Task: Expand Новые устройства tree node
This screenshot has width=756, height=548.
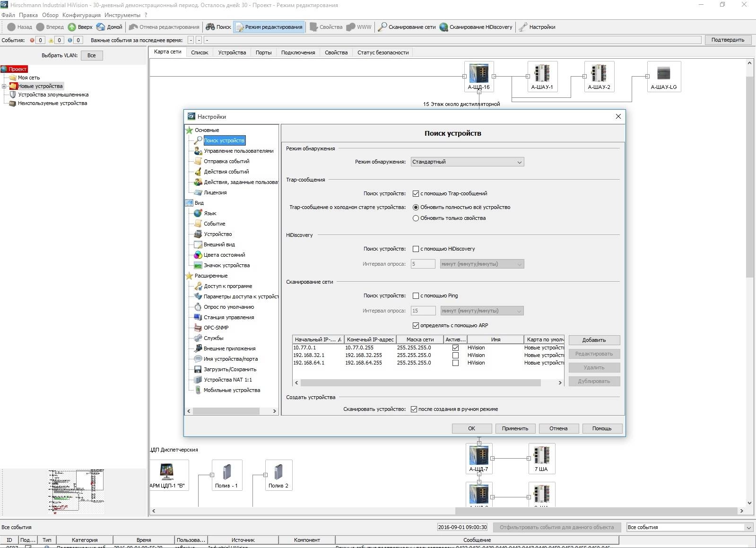Action: pos(4,86)
